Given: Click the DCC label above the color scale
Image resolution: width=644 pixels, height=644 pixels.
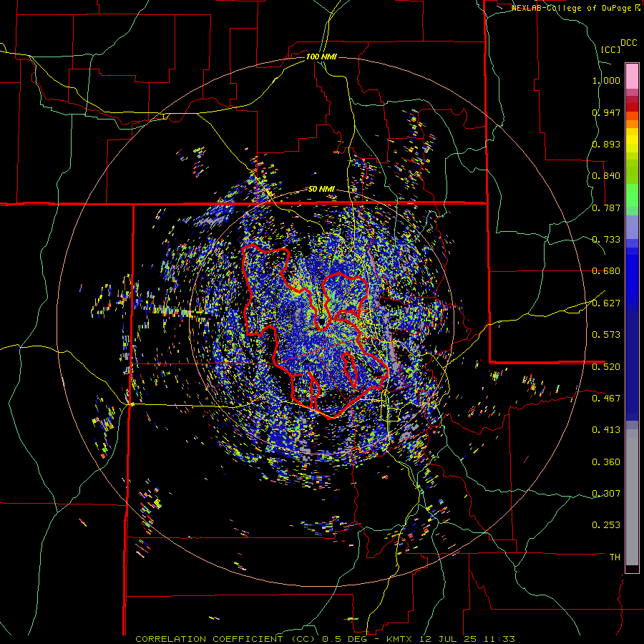Looking at the screenshot, I should (x=628, y=43).
